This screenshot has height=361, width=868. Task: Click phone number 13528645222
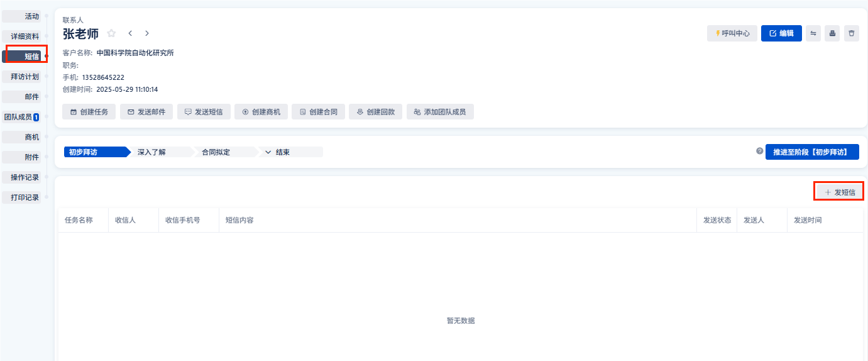click(103, 77)
